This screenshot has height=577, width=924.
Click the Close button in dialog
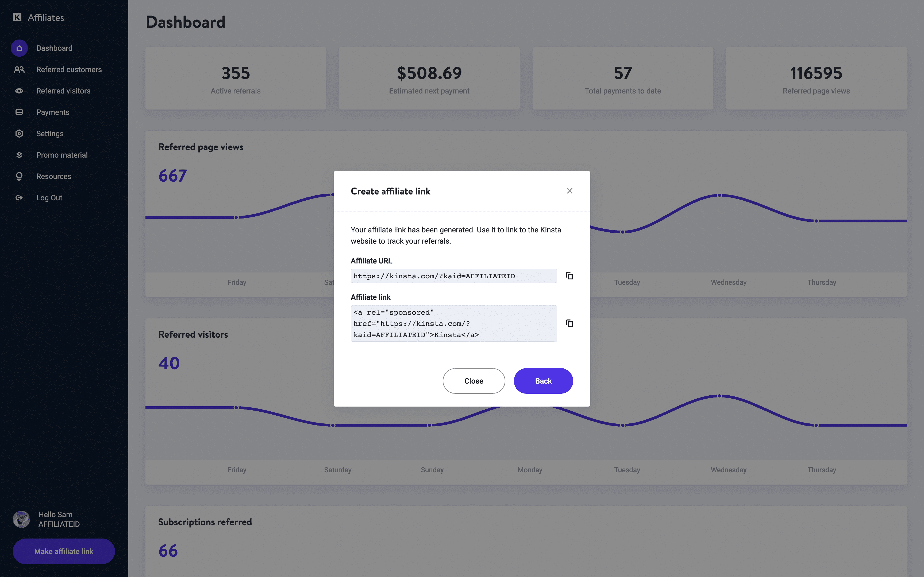click(474, 380)
